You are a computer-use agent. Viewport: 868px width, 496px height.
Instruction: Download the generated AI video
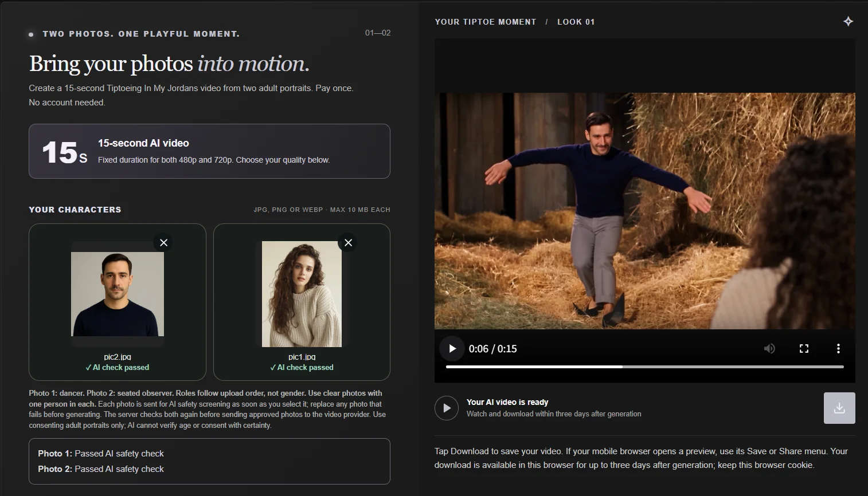[839, 408]
